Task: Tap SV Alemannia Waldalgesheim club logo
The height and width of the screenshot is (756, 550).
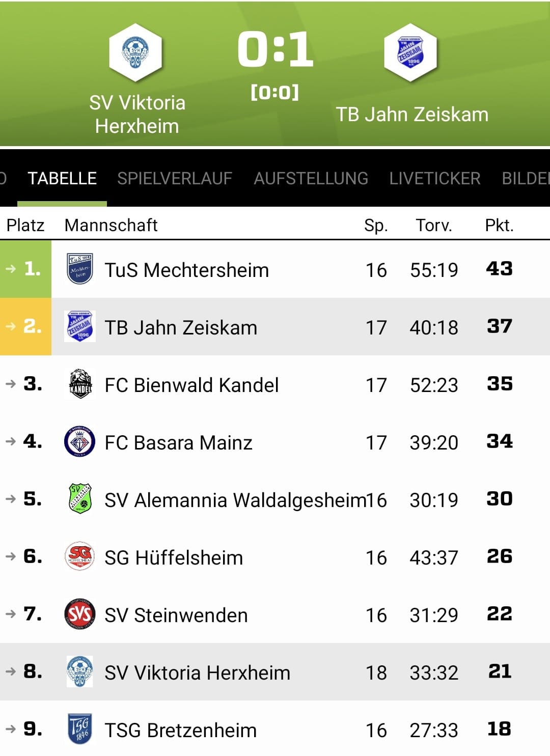Action: coord(80,499)
